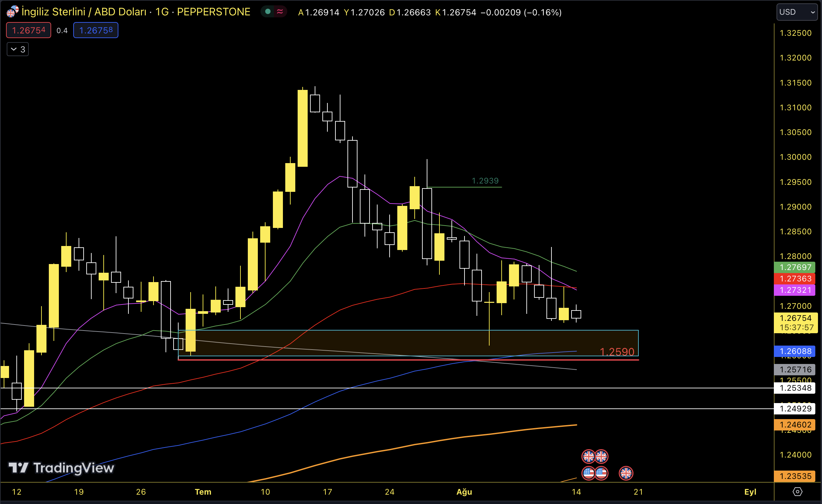Select the D 1.26663 low value in header
Image resolution: width=822 pixels, height=504 pixels.
(410, 12)
